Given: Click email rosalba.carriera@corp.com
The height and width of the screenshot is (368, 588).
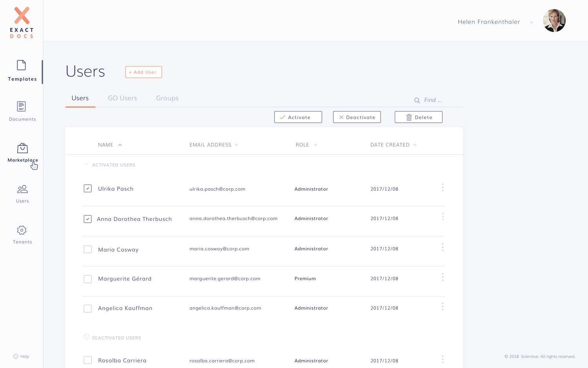Looking at the screenshot, I should (222, 361).
